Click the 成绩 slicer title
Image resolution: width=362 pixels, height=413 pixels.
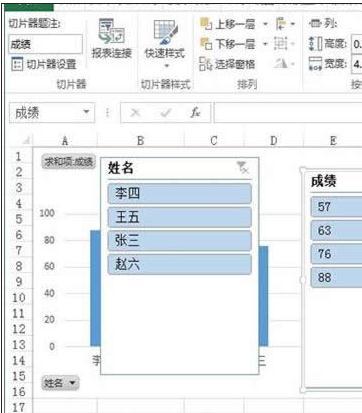[324, 181]
